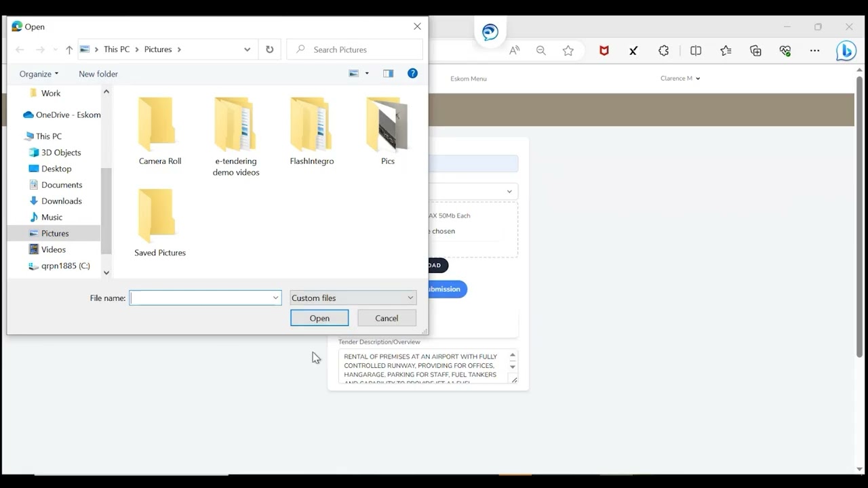Open recent locations dropdown arrow

tap(55, 49)
